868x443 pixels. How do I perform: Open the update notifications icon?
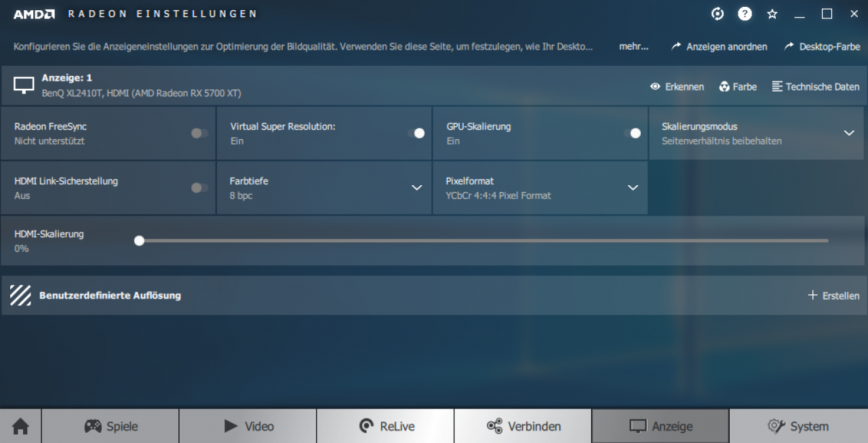[717, 14]
